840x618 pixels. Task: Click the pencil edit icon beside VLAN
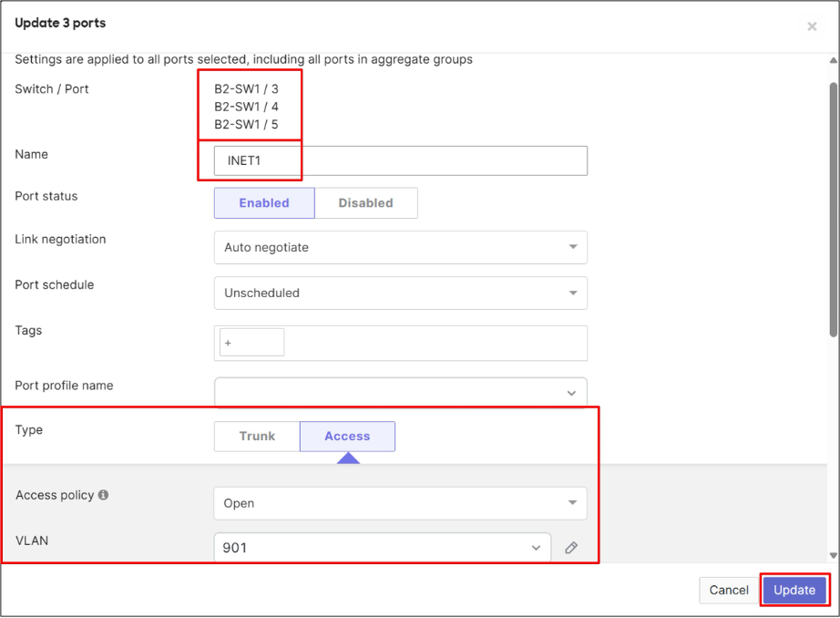click(571, 547)
